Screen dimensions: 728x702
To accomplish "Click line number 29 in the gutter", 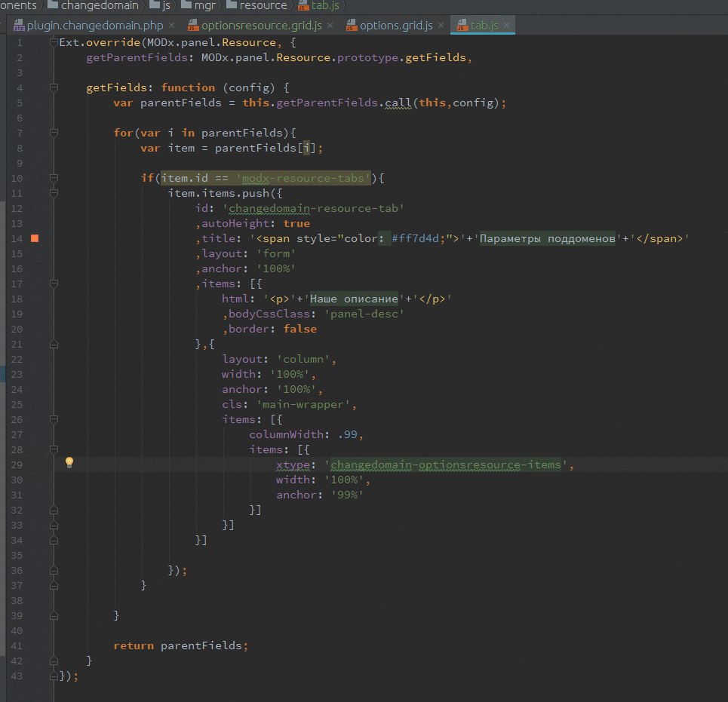I will (x=17, y=465).
